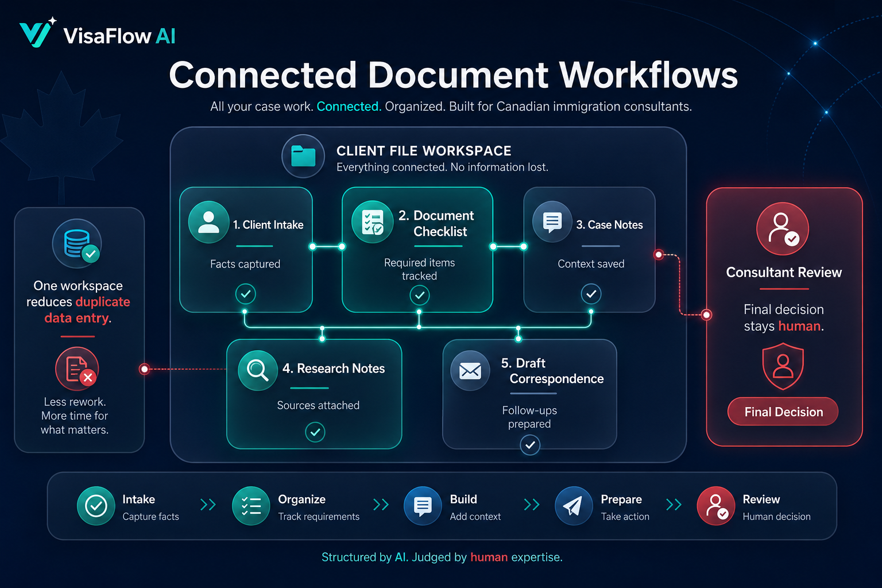
Task: Select the Review step label
Action: click(x=761, y=500)
